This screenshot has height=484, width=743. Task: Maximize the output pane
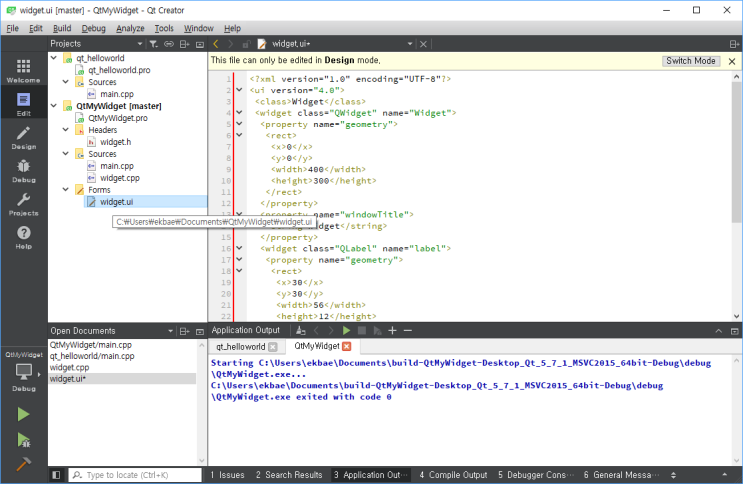[734, 331]
